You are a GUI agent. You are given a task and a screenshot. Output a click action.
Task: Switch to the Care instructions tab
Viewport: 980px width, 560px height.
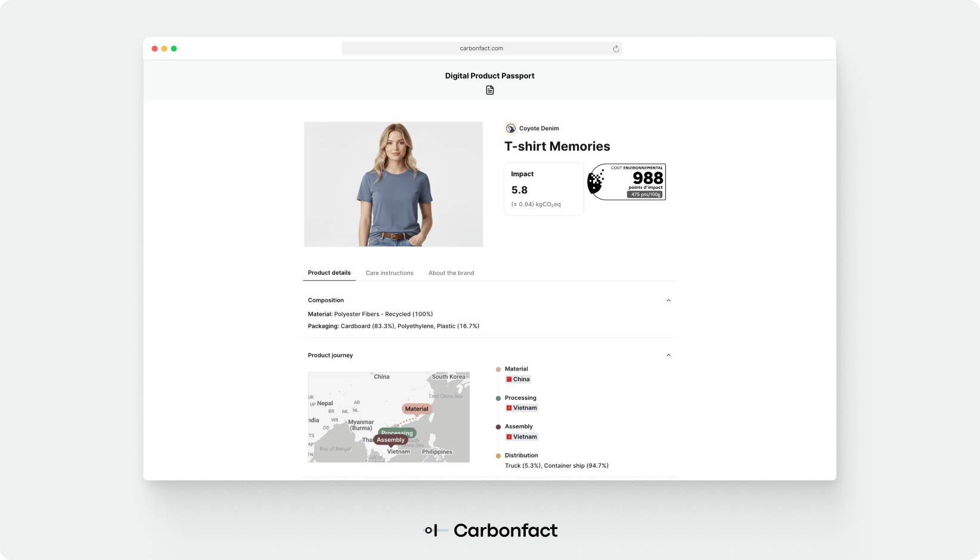click(x=389, y=273)
